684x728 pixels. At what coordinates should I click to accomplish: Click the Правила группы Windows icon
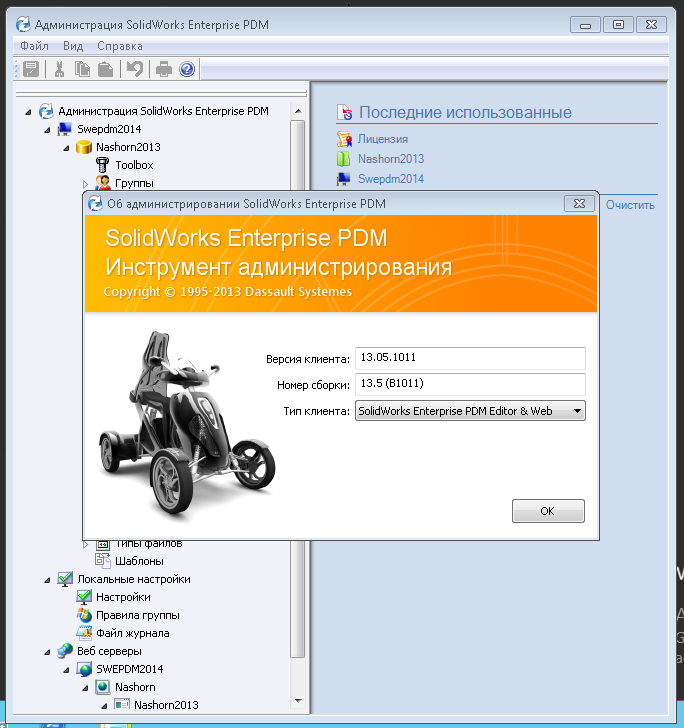(84, 615)
